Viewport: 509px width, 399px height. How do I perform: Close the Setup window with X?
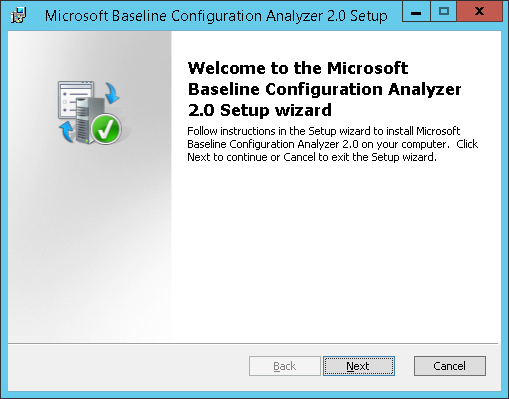click(479, 12)
